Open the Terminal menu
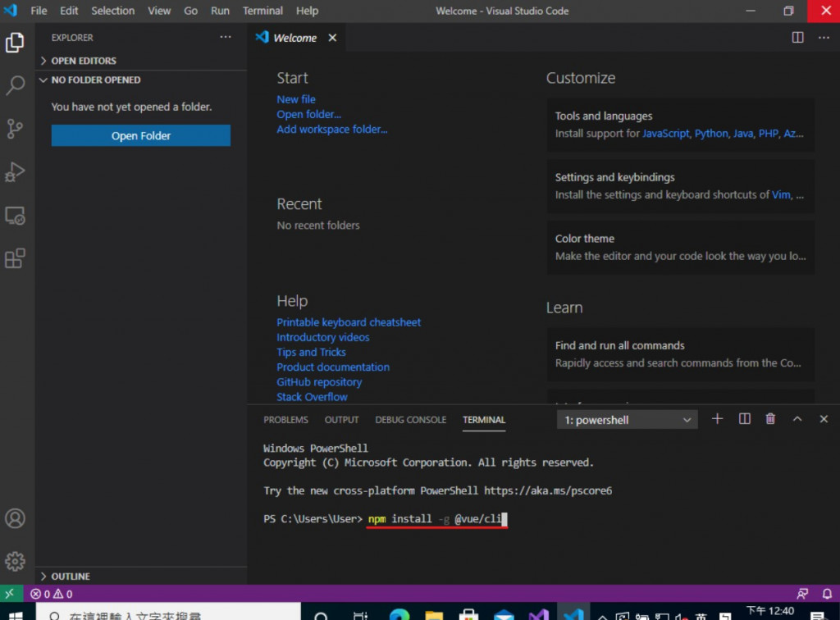This screenshot has width=840, height=620. [x=262, y=11]
